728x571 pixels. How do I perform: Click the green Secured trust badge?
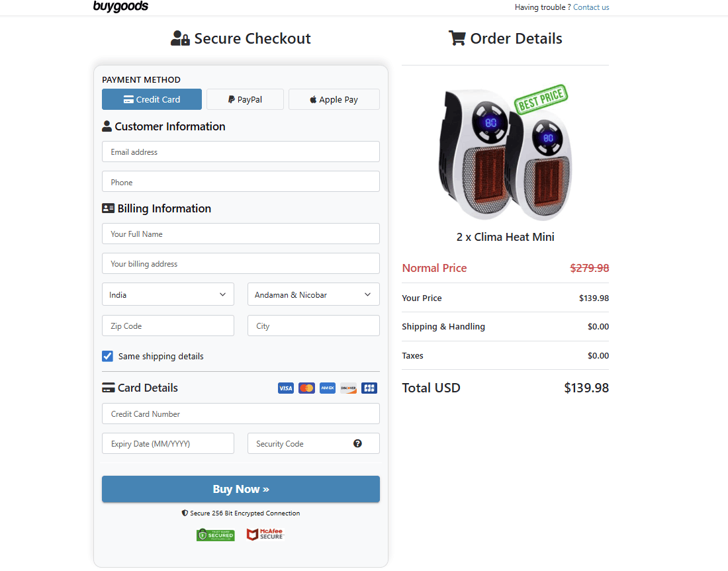point(216,535)
